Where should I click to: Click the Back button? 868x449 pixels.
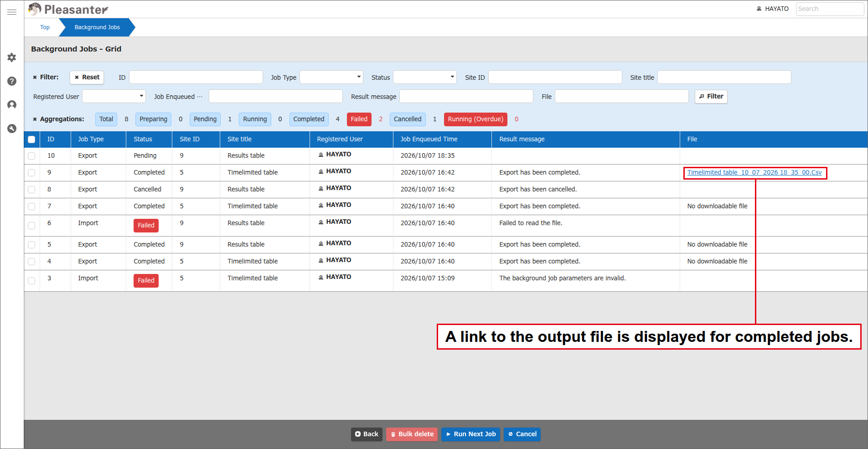click(x=367, y=434)
